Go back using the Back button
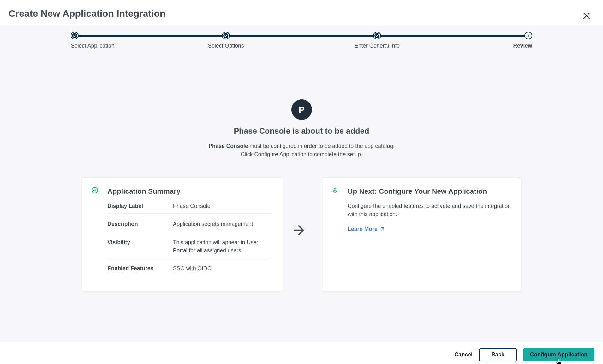 click(x=498, y=355)
